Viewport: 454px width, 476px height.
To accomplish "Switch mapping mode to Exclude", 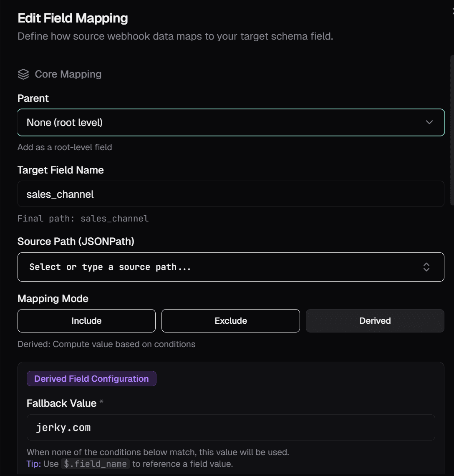I will 230,320.
